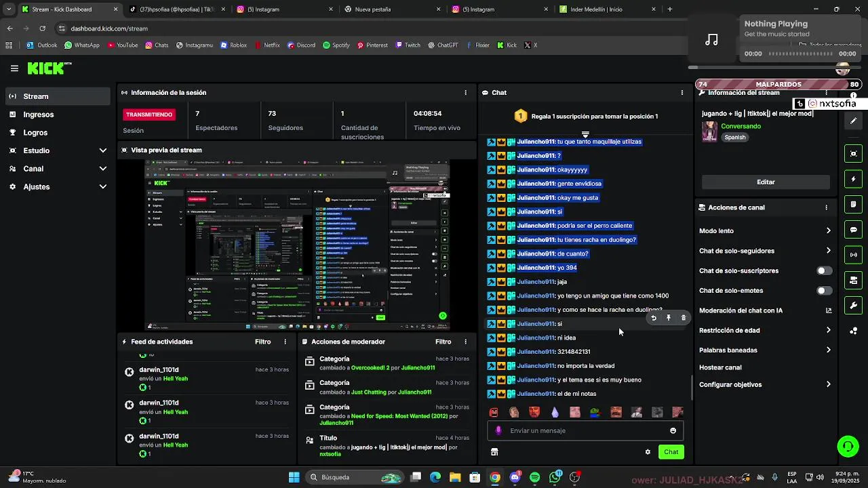This screenshot has height=488, width=868.
Task: Click the broadcast signal sidebar icon
Action: point(854,255)
